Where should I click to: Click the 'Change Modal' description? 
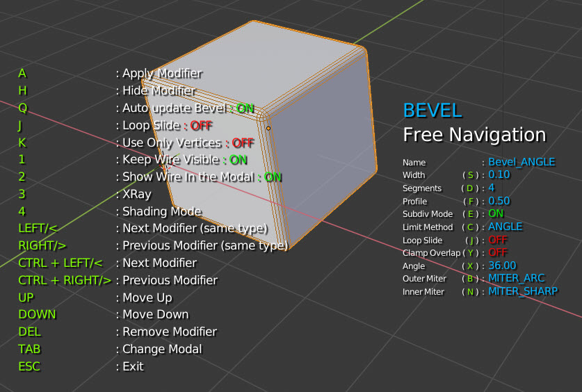tap(162, 349)
